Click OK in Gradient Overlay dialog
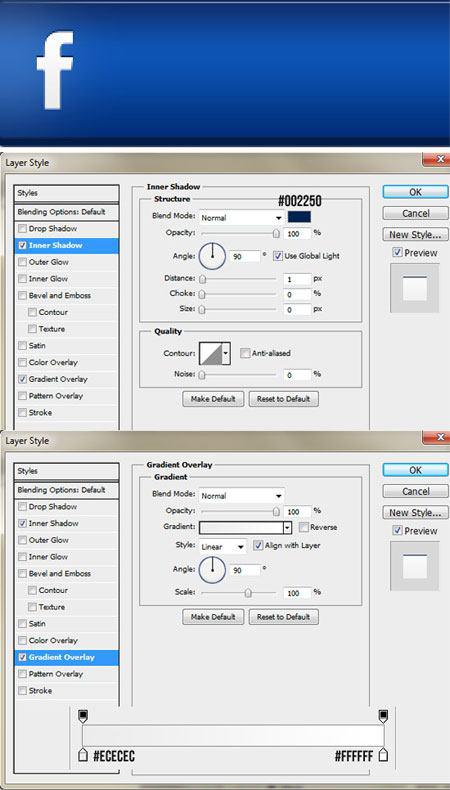Viewport: 450px width, 790px height. click(x=415, y=470)
